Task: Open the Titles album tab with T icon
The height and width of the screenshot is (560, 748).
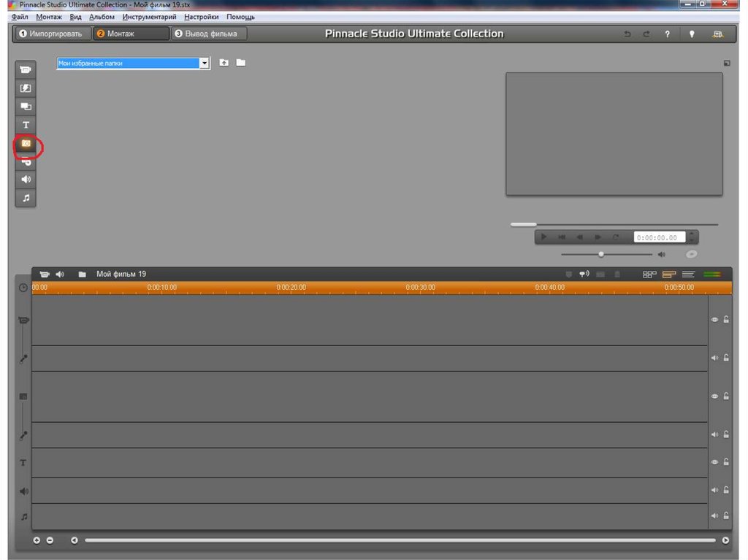Action: point(26,125)
